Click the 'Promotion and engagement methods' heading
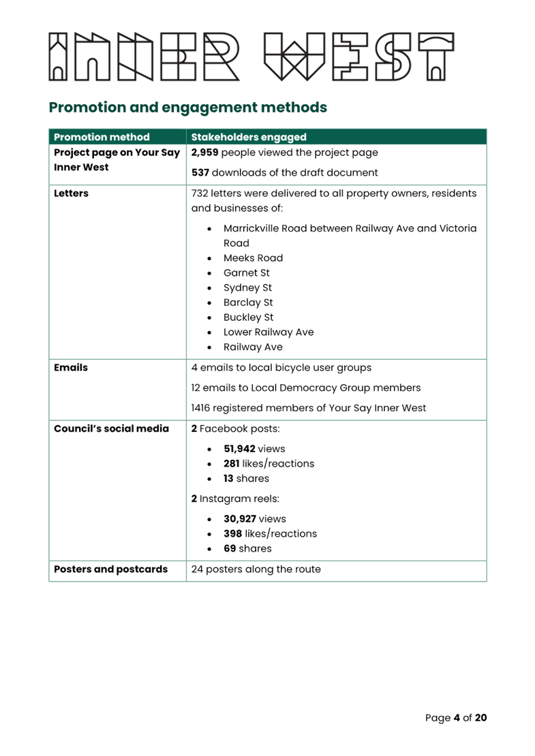 click(x=187, y=108)
